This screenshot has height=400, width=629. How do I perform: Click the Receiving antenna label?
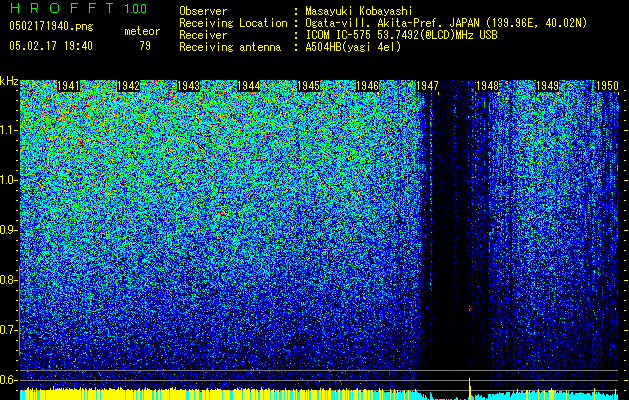(230, 47)
